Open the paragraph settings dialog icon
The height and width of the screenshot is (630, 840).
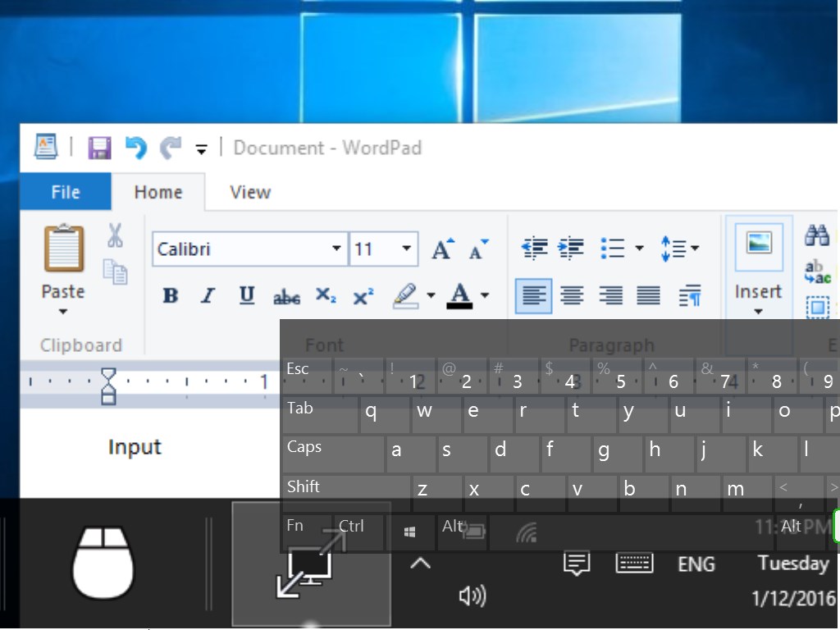click(x=690, y=295)
